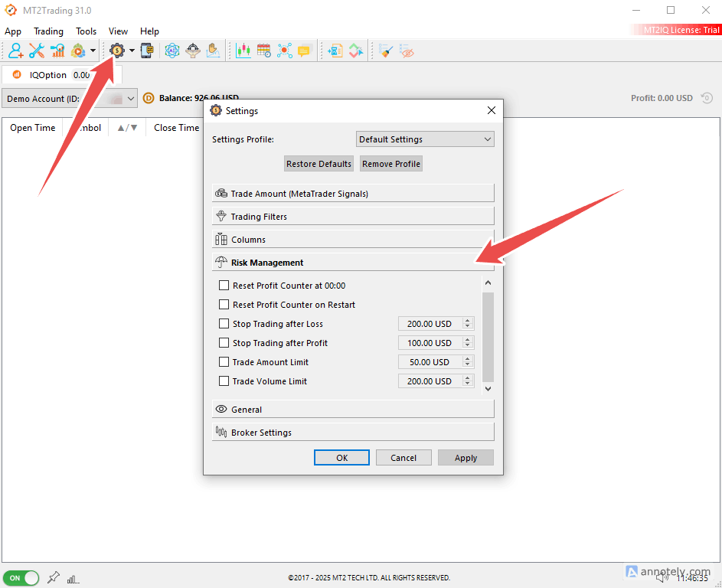Click the up/down direction column header
The width and height of the screenshot is (722, 588).
127,128
